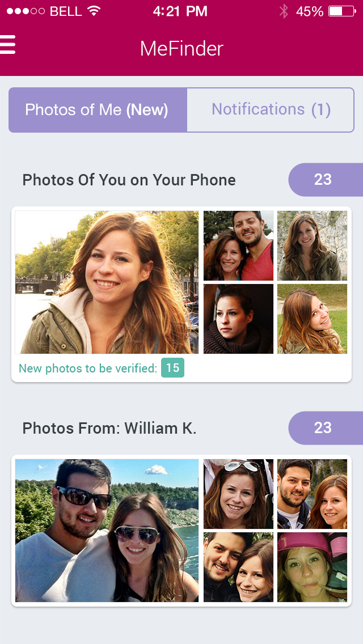Open photo of woman with sunglasses on head

tap(238, 494)
